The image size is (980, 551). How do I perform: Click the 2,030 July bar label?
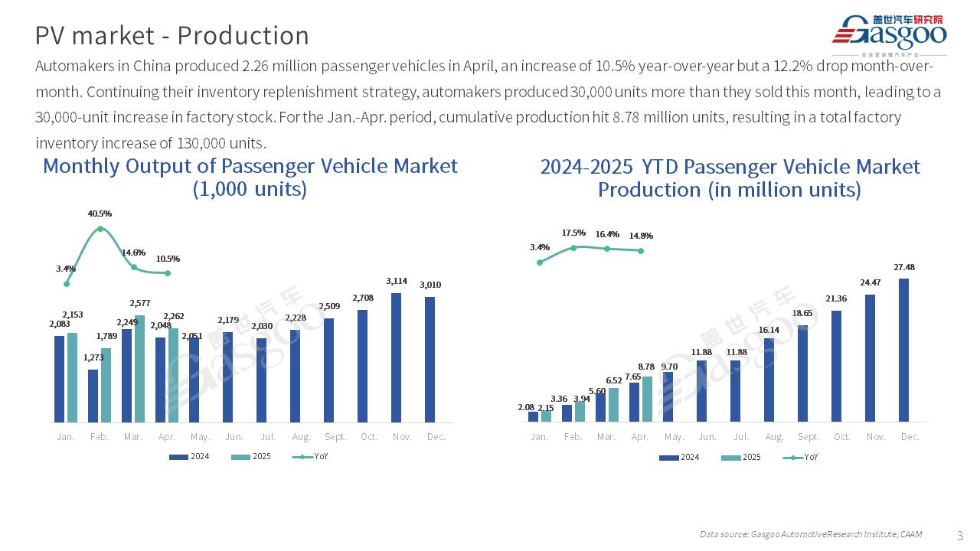tap(262, 326)
